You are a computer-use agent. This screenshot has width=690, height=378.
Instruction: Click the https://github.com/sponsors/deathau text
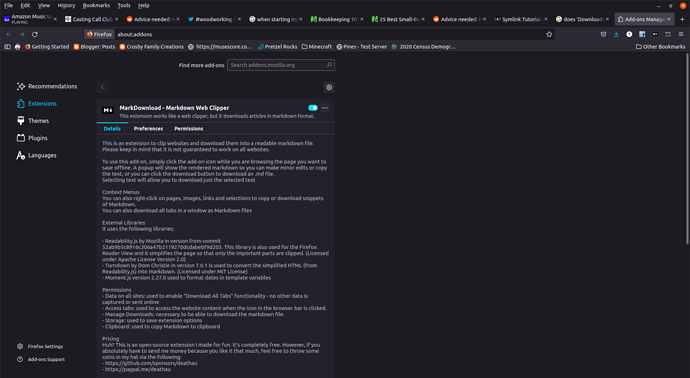(x=151, y=363)
